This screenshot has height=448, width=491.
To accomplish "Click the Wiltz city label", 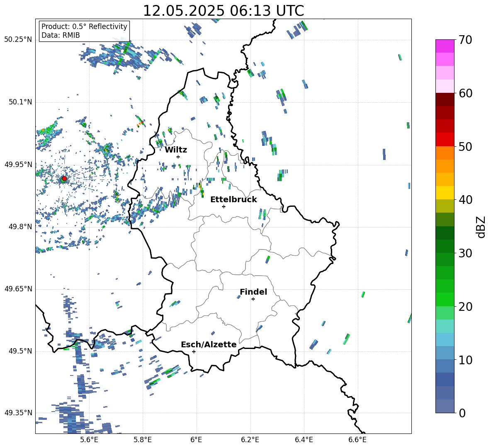I will click(x=176, y=150).
